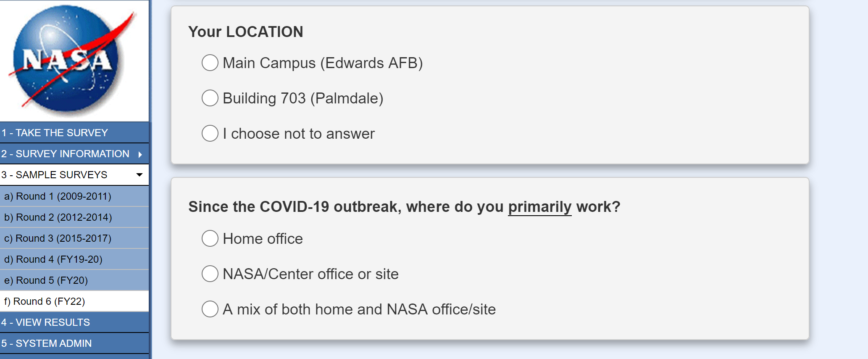
Task: View Round 3 (2015-2017) sample survey
Action: [x=58, y=238]
